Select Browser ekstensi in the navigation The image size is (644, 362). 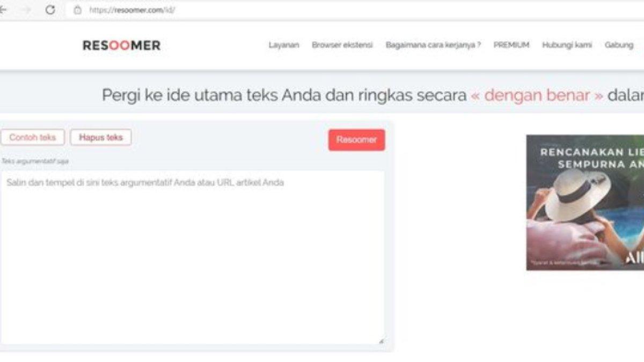[x=342, y=46]
